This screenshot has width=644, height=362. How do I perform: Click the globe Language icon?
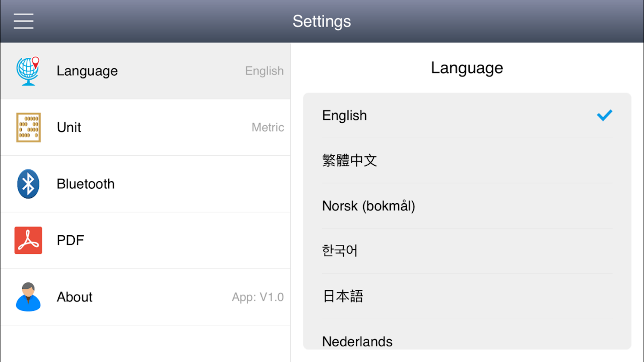[x=28, y=71]
